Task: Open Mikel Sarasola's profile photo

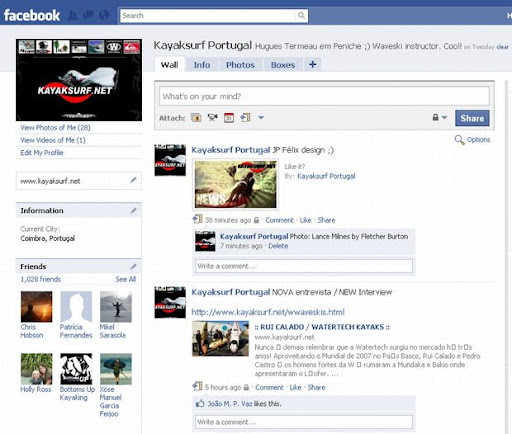Action: point(116,307)
